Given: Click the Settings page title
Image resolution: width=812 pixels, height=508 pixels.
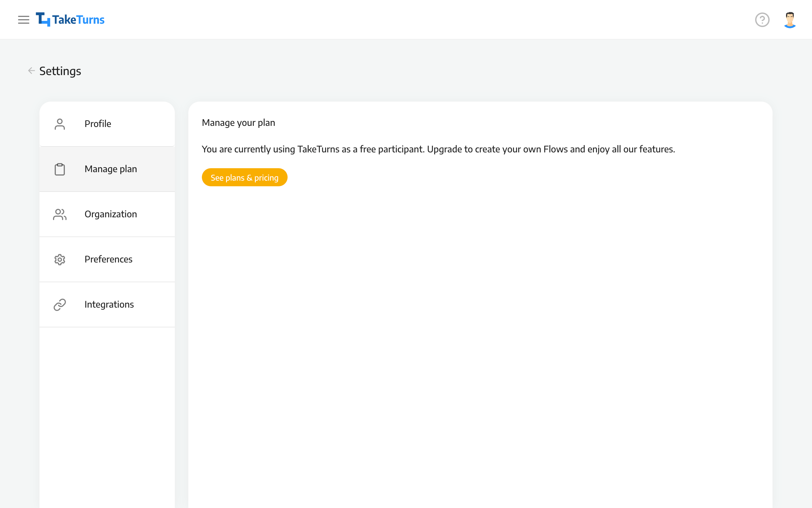Looking at the screenshot, I should pos(60,71).
